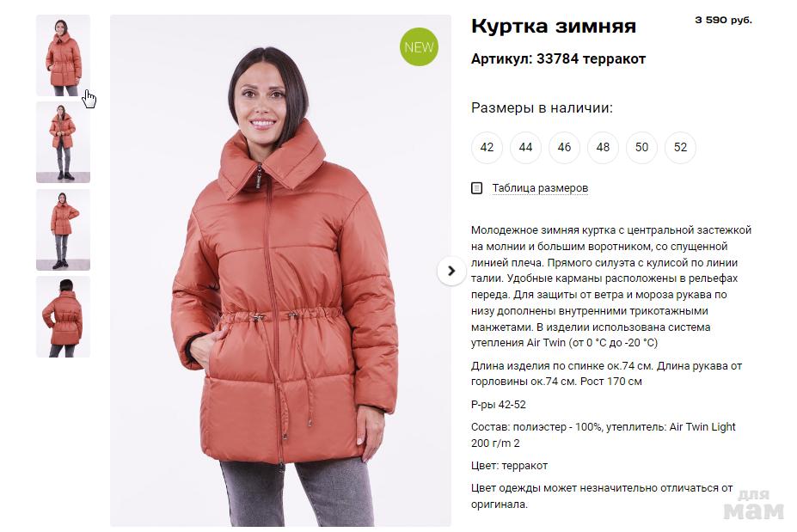The height and width of the screenshot is (532, 797).
Task: Click the size table document icon
Action: pyautogui.click(x=477, y=188)
